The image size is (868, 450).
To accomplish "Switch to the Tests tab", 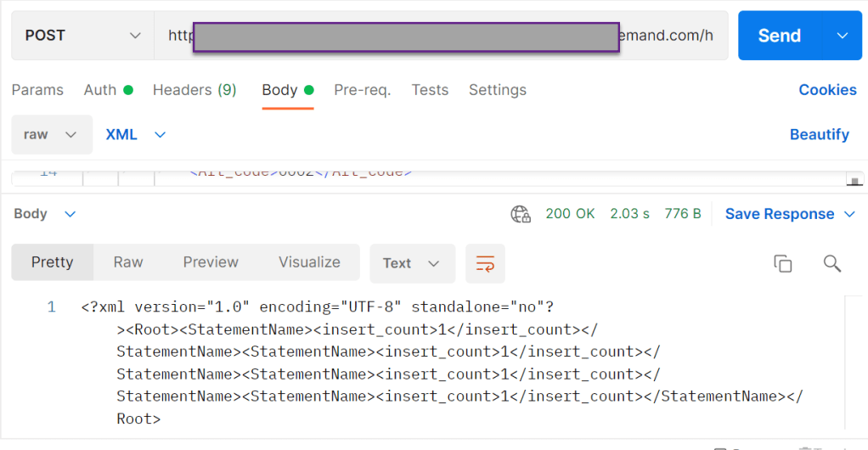I will click(430, 90).
